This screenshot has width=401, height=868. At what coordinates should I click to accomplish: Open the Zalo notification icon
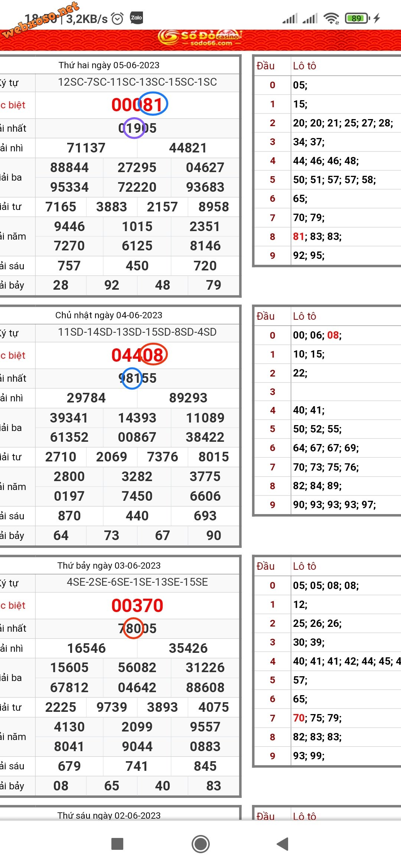tap(136, 18)
